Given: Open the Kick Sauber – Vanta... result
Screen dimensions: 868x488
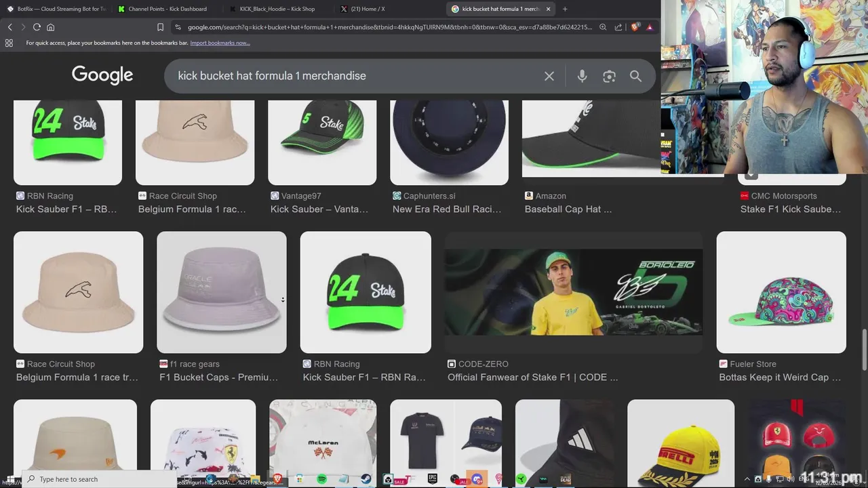Looking at the screenshot, I should point(319,209).
